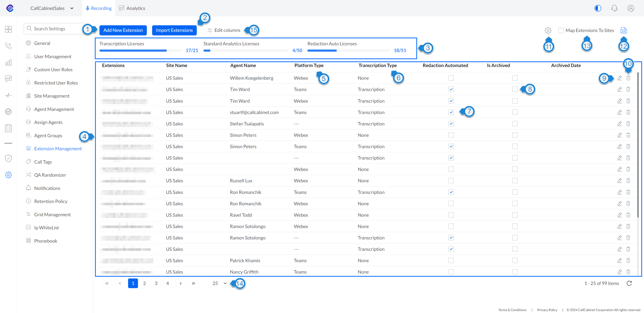Viewport: 644px width, 313px height.
Task: Edit the Ron Romanchik Teams extension
Action: 620,192
